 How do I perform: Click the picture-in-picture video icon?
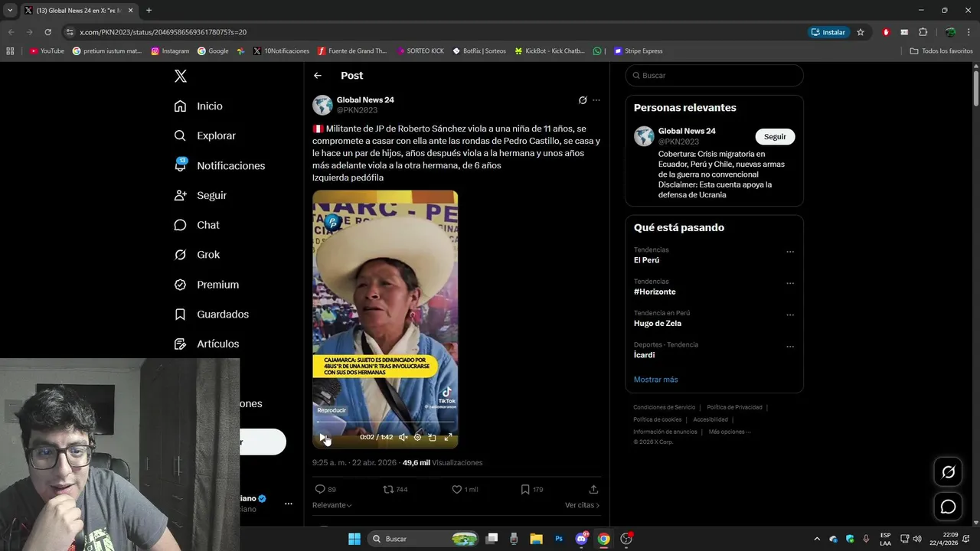432,437
